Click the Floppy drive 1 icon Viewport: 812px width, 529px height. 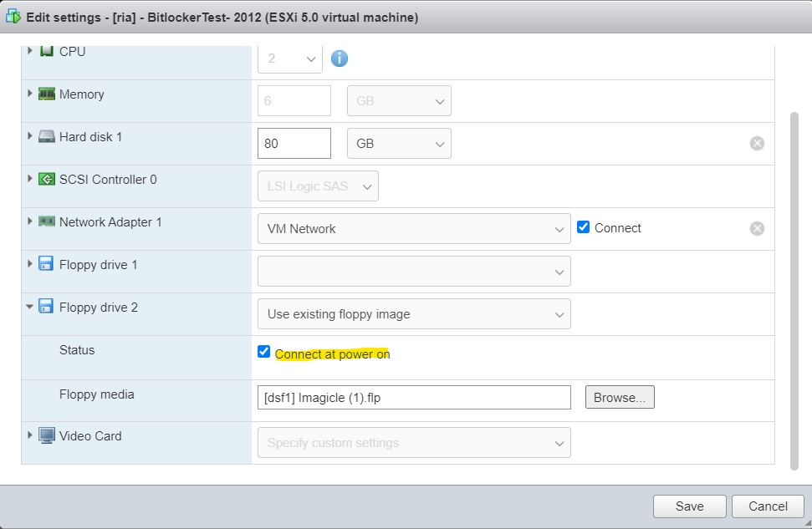pos(47,265)
